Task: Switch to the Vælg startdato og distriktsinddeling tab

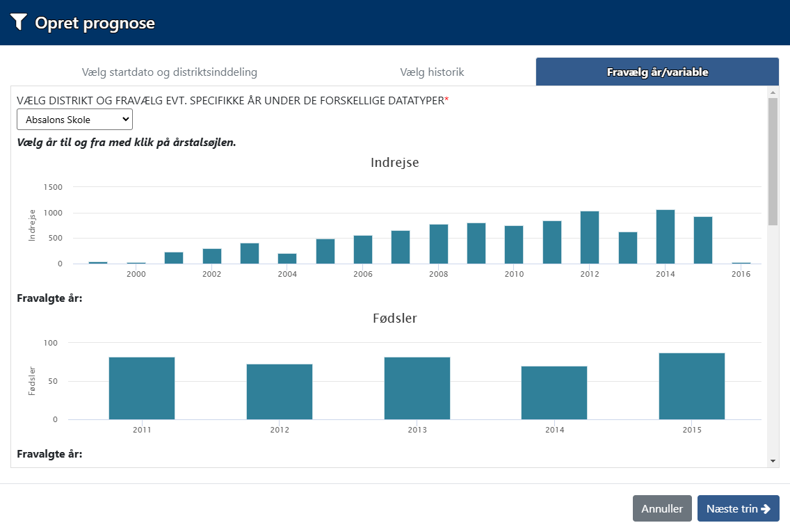Action: tap(169, 72)
